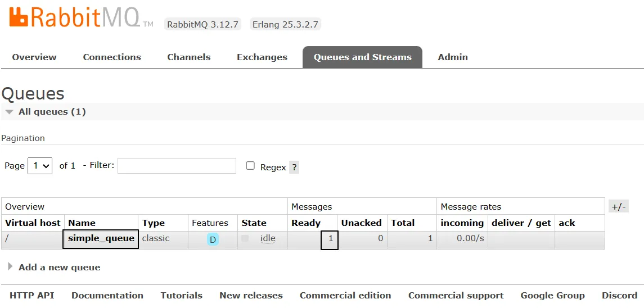Click the idle state indicator square
The width and height of the screenshot is (644, 308).
pos(245,238)
